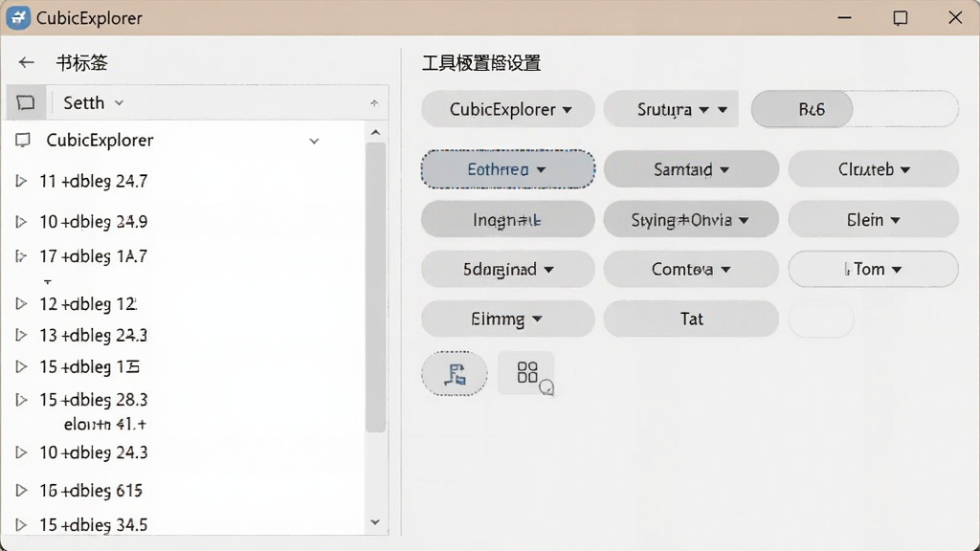Open the Samtaid dropdown
The image size is (980, 551).
click(x=691, y=169)
